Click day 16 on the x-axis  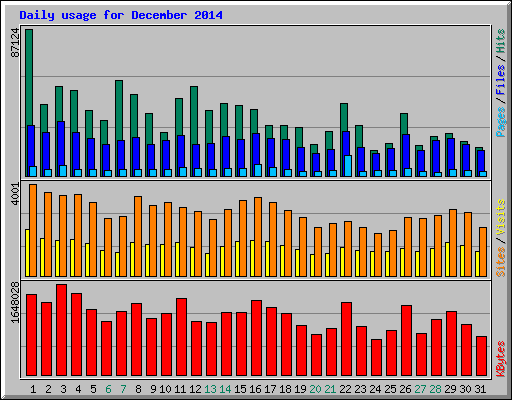coord(255,389)
